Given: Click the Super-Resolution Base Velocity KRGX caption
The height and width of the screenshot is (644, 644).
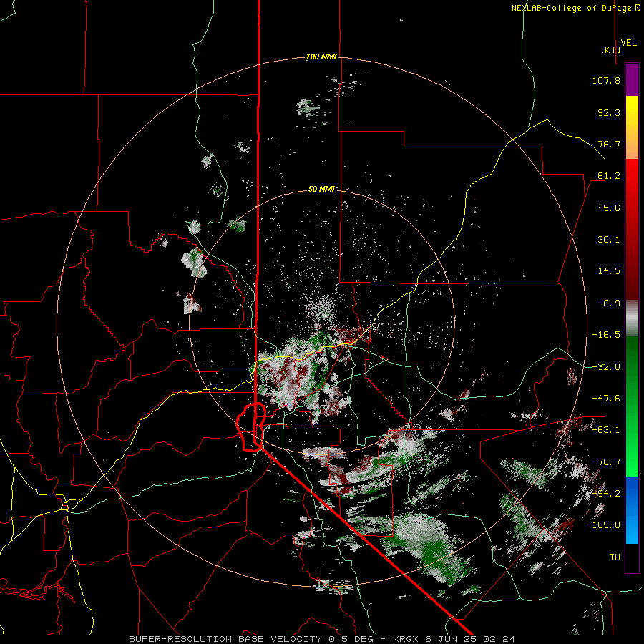Looking at the screenshot, I should (x=321, y=639).
